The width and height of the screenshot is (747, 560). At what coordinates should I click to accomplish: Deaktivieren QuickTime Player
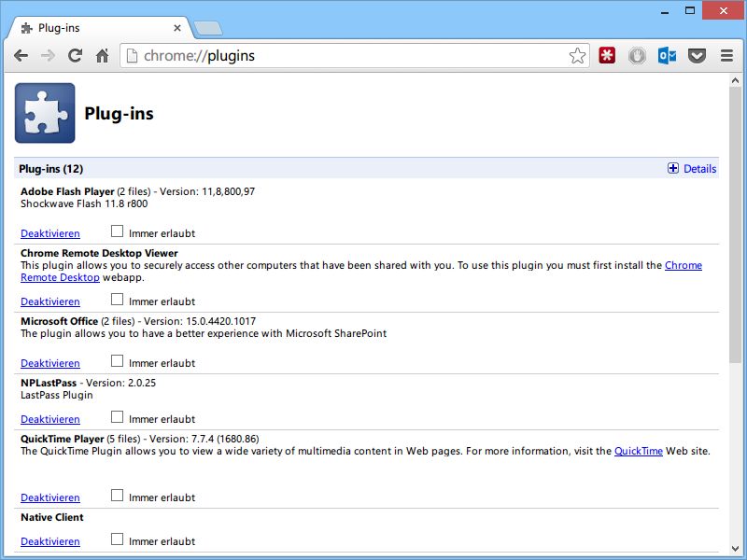[x=50, y=497]
